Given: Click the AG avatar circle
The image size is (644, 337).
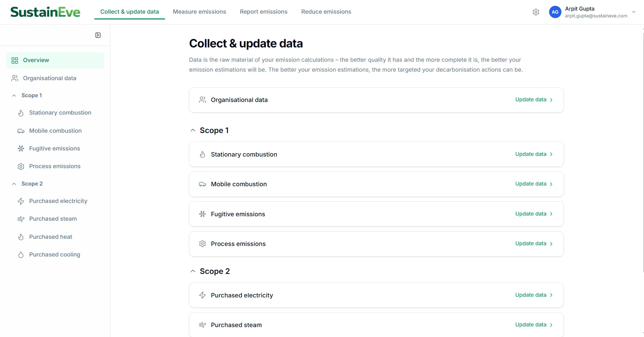Looking at the screenshot, I should point(555,12).
